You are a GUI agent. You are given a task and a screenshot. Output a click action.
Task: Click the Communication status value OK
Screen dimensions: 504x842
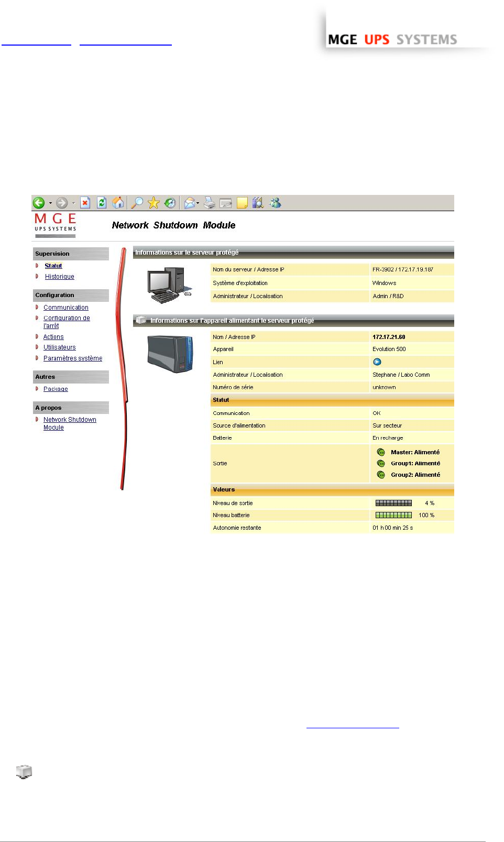coord(377,413)
